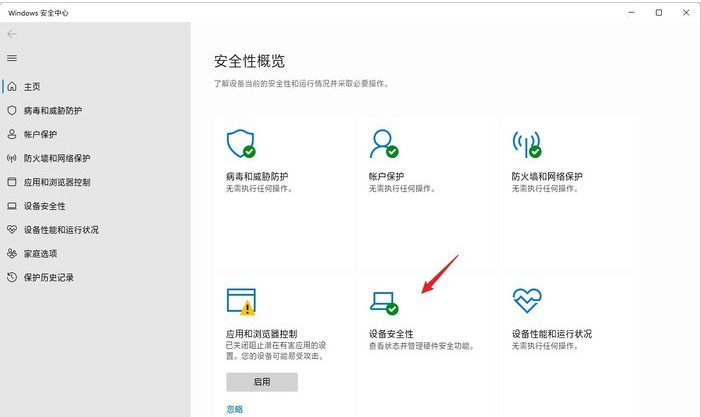Click the 应用和浏览器控制 tile title
The height and width of the screenshot is (417, 701).
tap(262, 334)
